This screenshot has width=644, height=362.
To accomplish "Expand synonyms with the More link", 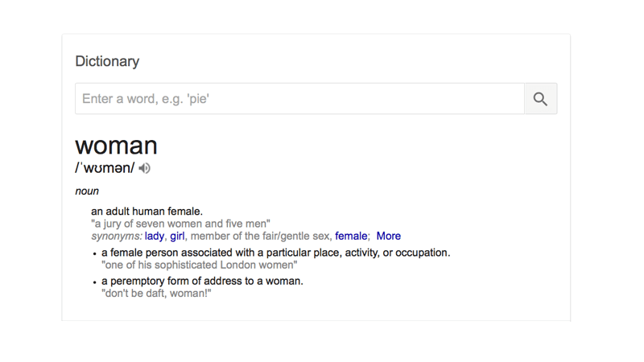I will [389, 236].
